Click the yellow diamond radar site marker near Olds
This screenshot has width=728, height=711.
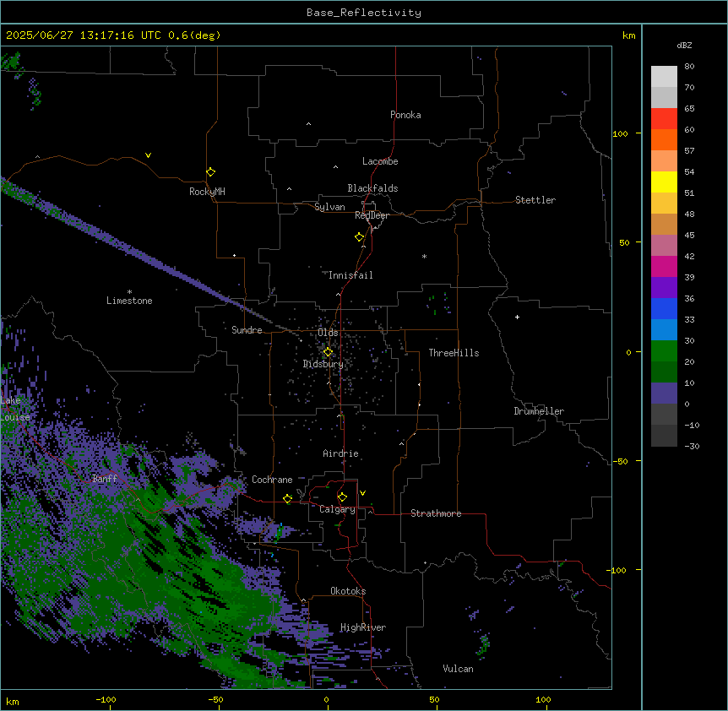[328, 352]
